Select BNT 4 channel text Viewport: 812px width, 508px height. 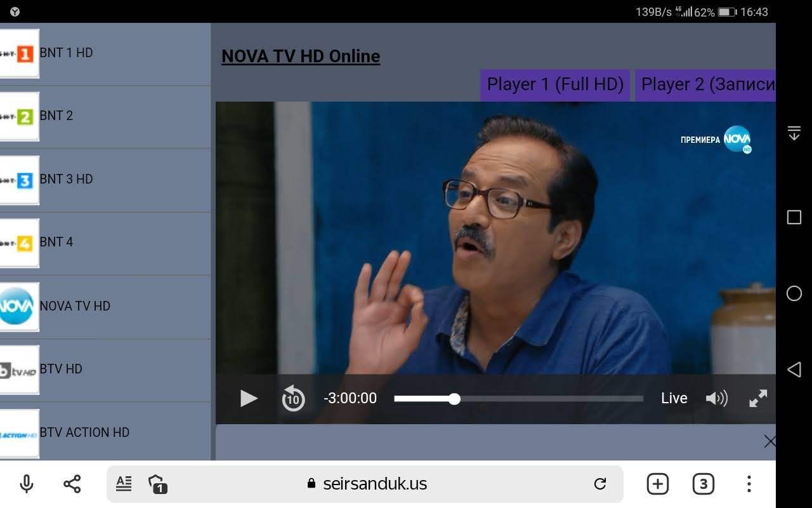[x=56, y=242]
